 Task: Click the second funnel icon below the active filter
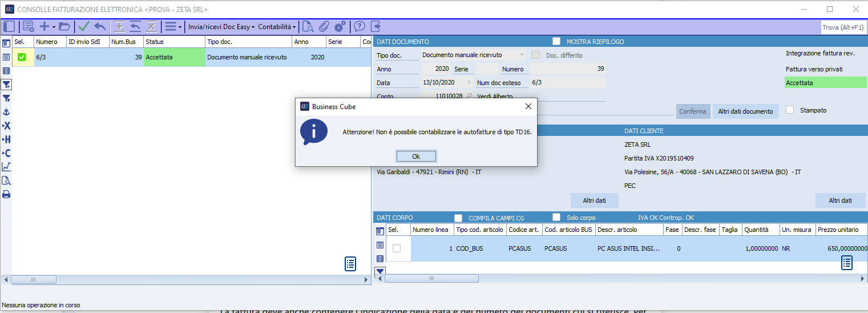(6, 98)
